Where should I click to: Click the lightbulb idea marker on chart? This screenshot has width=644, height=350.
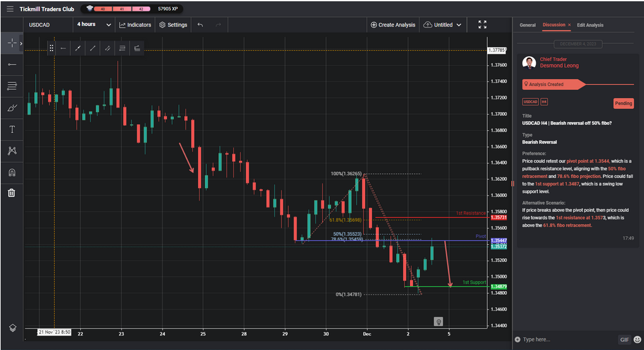(x=438, y=322)
